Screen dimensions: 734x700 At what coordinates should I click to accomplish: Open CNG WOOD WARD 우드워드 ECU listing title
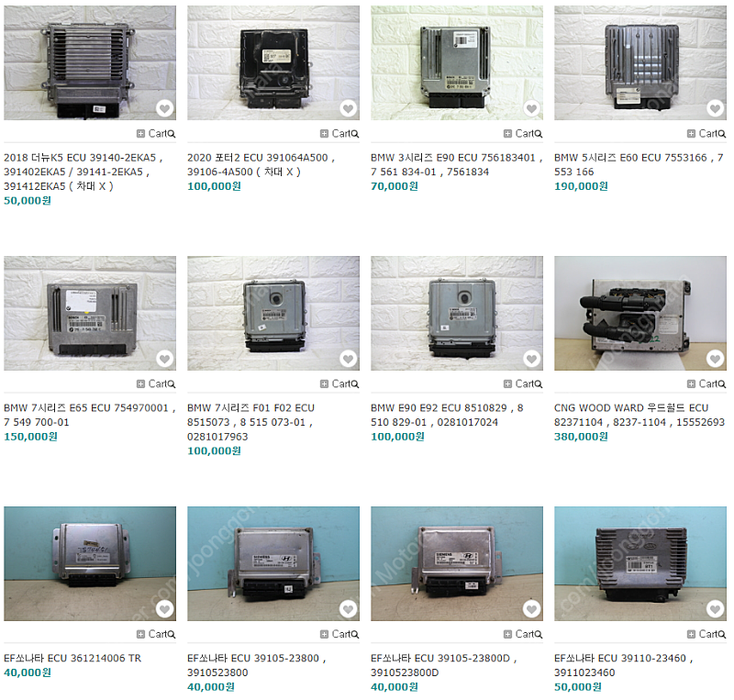[639, 415]
